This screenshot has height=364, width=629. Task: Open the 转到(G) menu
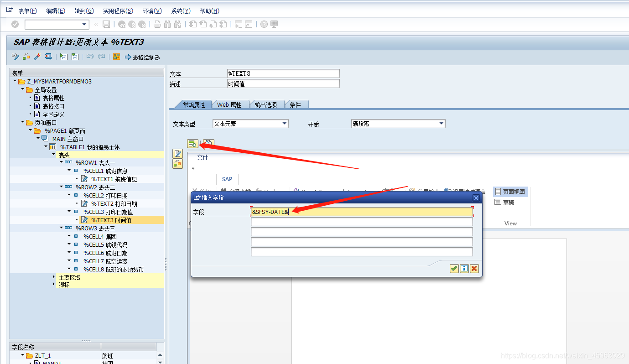coord(84,11)
